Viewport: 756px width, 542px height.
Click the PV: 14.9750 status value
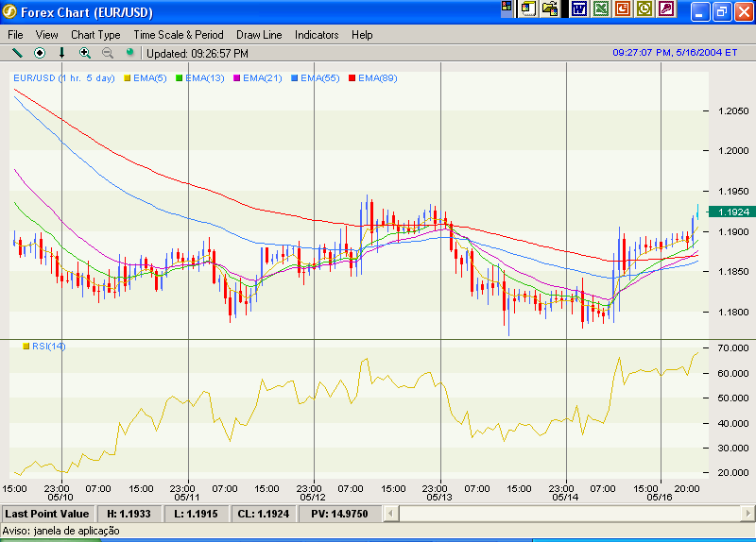click(339, 514)
